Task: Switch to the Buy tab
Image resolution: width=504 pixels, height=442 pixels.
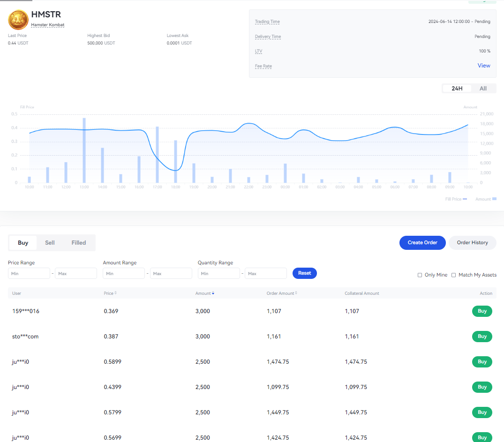Action: 23,243
